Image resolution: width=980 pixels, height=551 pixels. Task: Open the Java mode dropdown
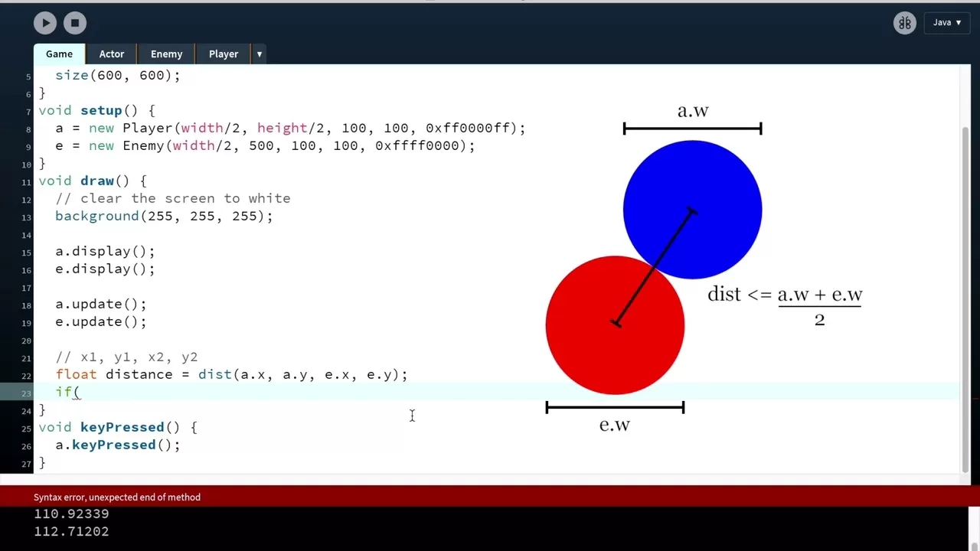pyautogui.click(x=947, y=23)
